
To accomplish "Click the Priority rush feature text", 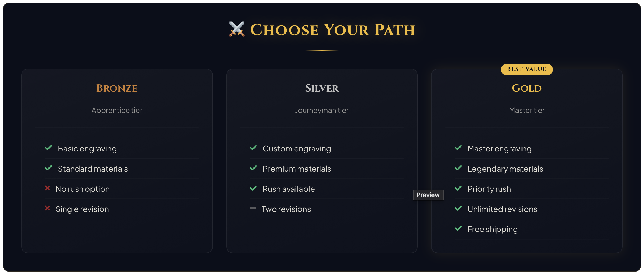I will point(489,189).
